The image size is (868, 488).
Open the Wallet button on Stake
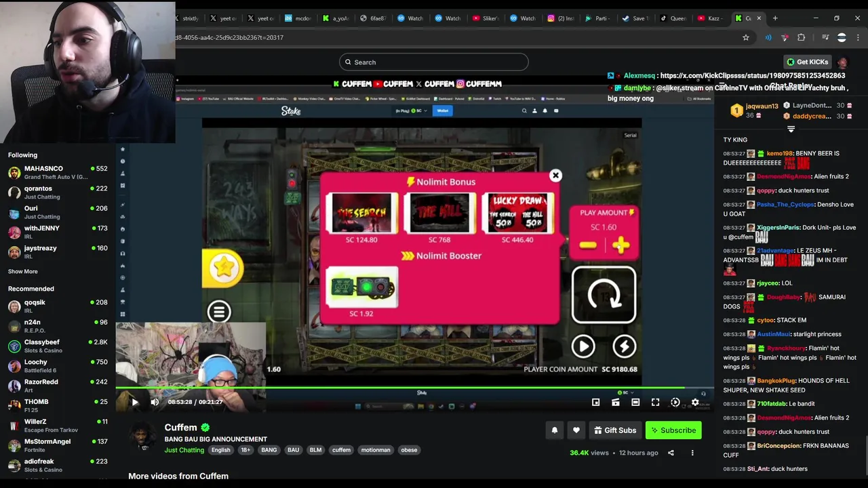pos(443,110)
